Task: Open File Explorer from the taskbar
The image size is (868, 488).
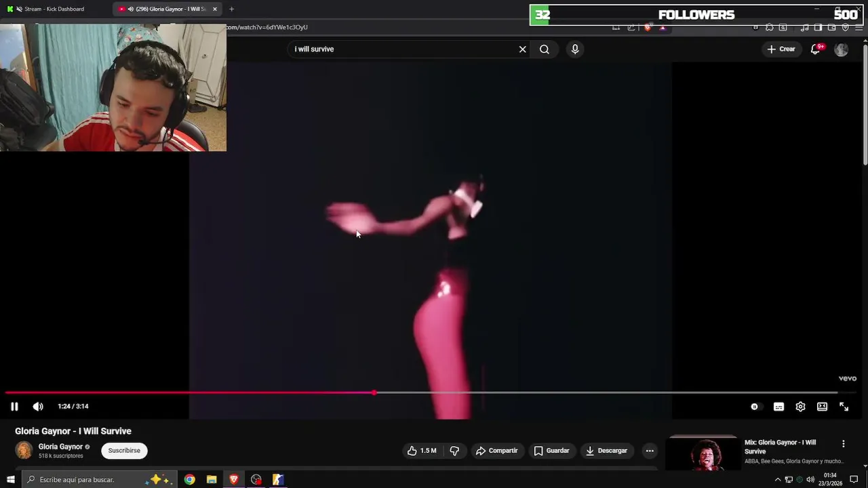Action: (212, 479)
